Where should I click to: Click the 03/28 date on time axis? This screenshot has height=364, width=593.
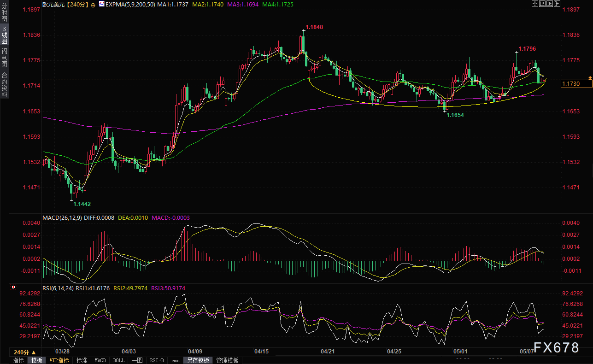point(62,352)
